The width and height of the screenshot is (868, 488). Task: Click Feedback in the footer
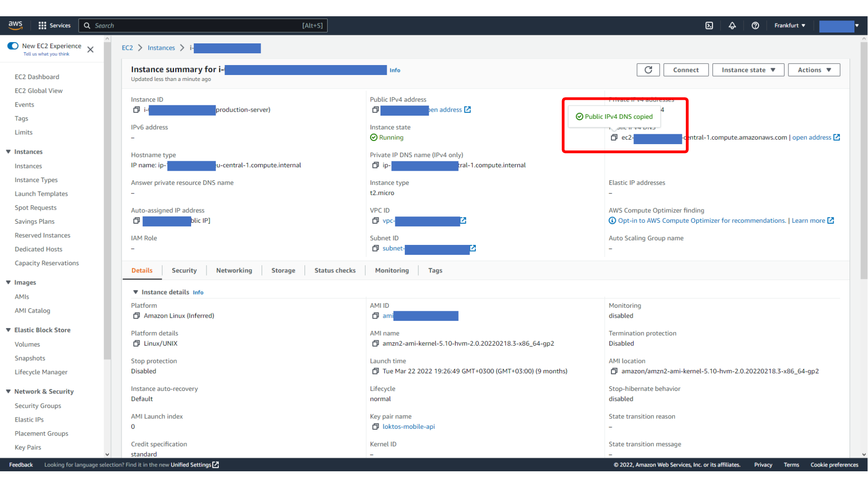coord(21,465)
